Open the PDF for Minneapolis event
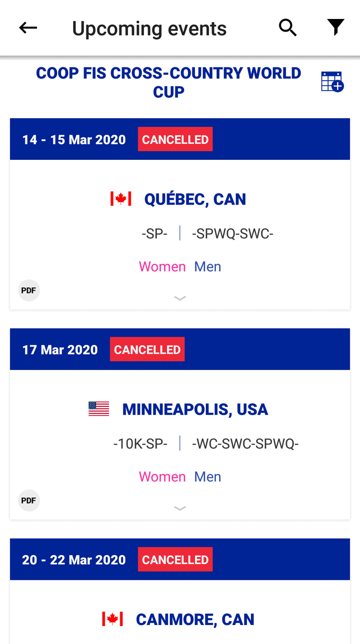 coord(29,501)
